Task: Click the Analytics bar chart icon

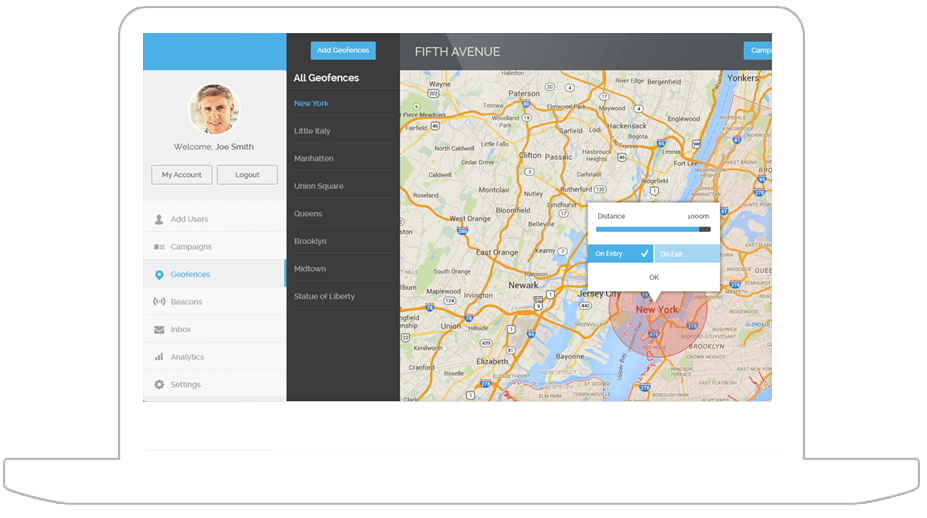Action: (x=159, y=357)
